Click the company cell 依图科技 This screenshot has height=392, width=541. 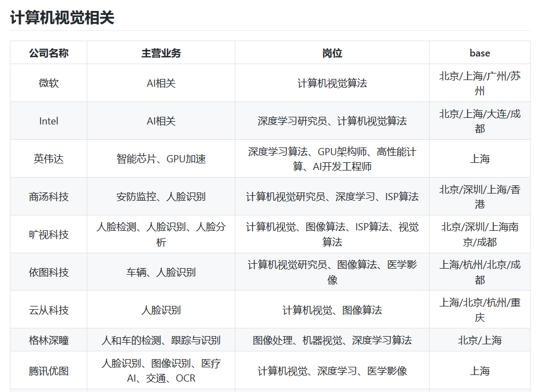49,272
